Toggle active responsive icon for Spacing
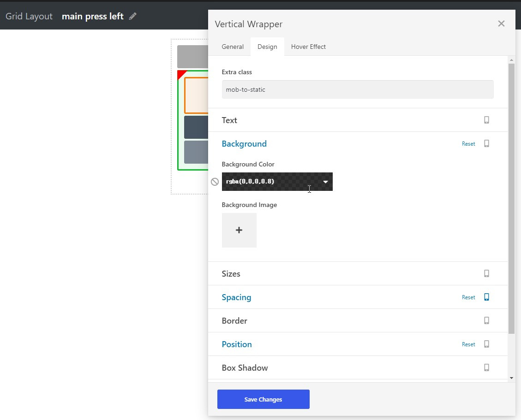Image resolution: width=521 pixels, height=420 pixels. [486, 297]
